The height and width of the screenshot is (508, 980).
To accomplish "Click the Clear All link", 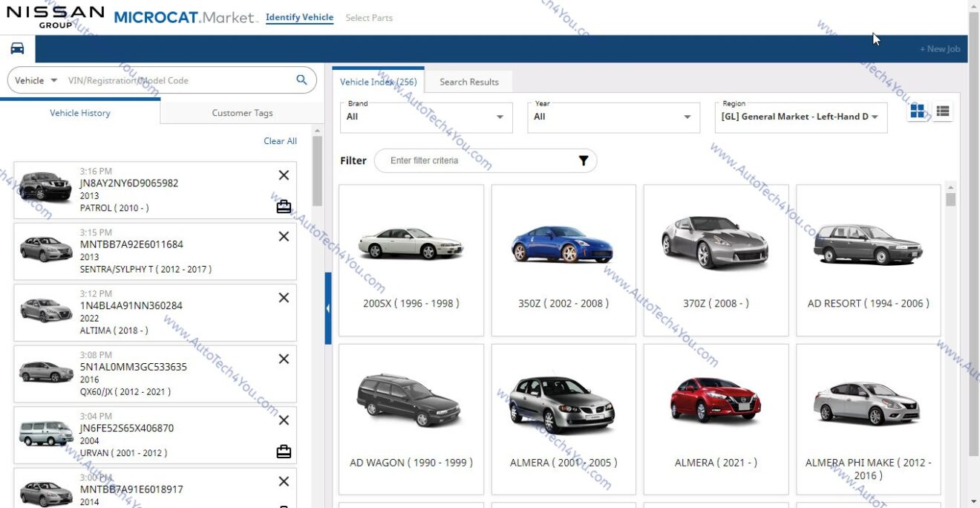I will (280, 141).
